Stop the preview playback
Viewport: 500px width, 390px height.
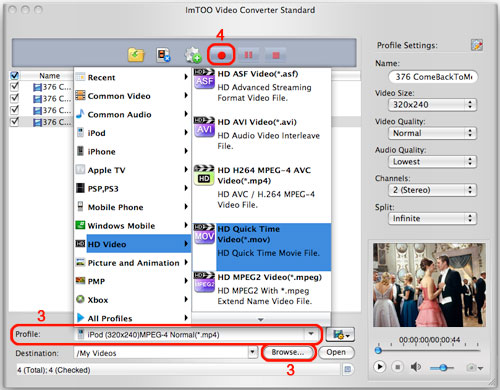tap(397, 367)
